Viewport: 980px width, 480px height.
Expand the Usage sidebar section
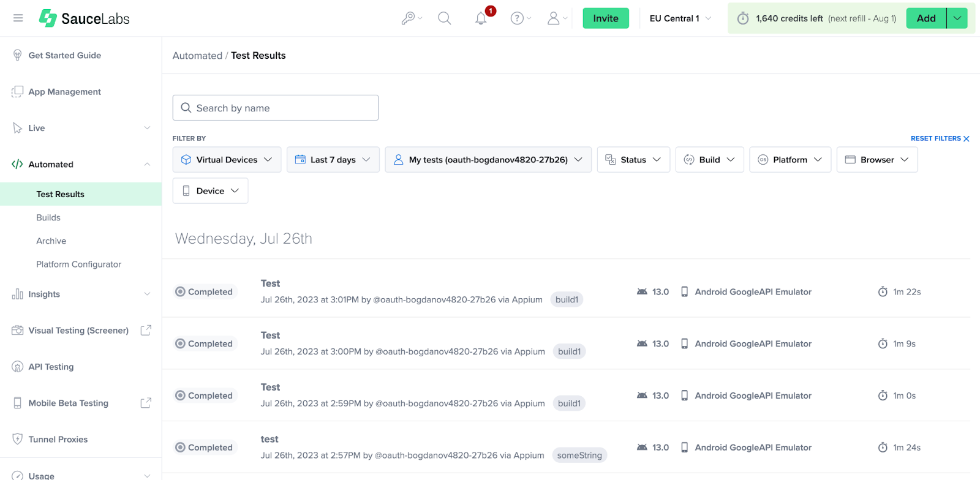click(x=147, y=476)
